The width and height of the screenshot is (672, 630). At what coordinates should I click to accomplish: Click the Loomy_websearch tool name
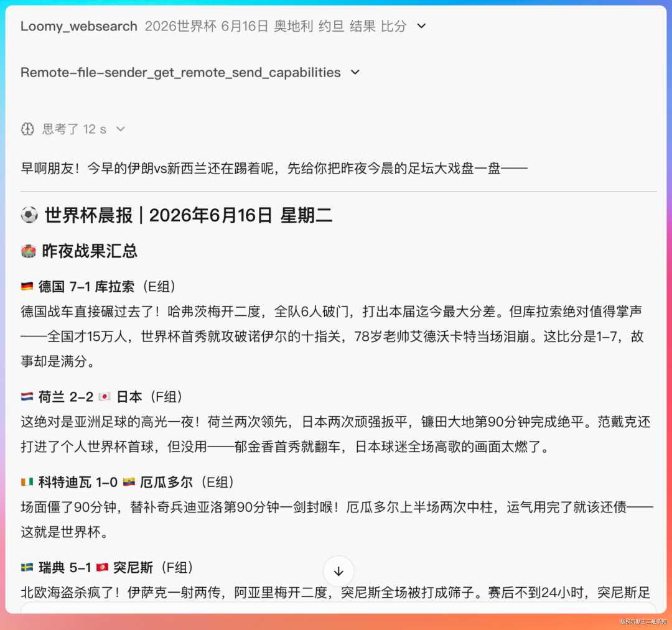[x=79, y=26]
